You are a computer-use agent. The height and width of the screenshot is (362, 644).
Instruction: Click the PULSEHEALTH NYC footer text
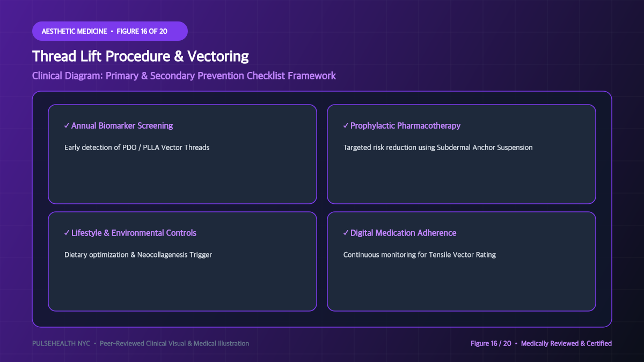pyautogui.click(x=141, y=343)
